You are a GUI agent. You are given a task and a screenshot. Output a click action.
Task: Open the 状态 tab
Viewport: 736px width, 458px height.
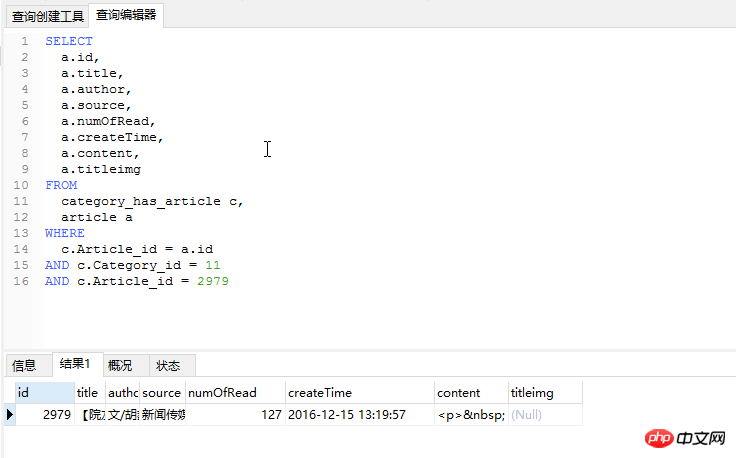coord(168,365)
